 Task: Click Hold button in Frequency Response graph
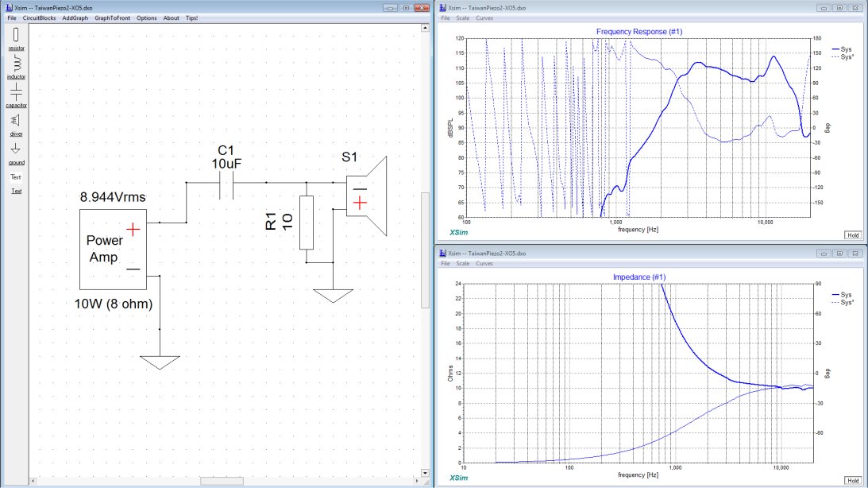pyautogui.click(x=853, y=235)
